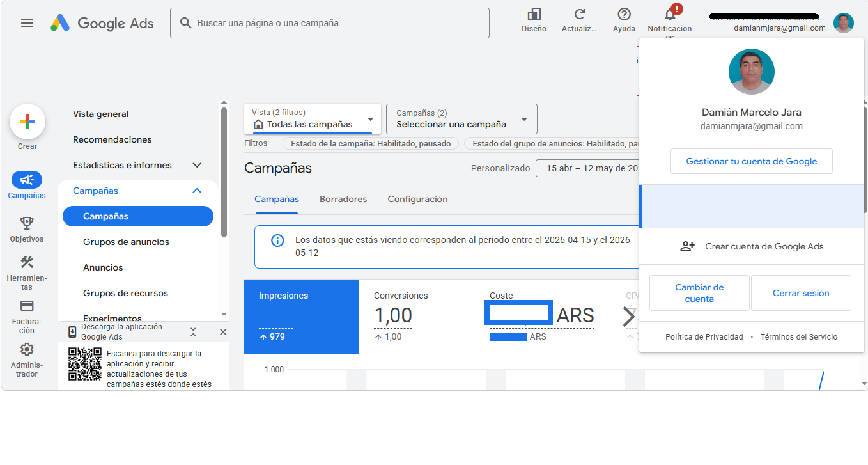868x465 pixels.
Task: Open the Términos del Servicio link
Action: coord(799,337)
